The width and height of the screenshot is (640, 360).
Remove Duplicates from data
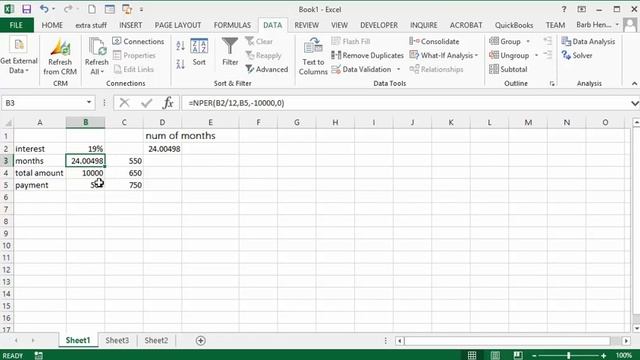(x=367, y=55)
